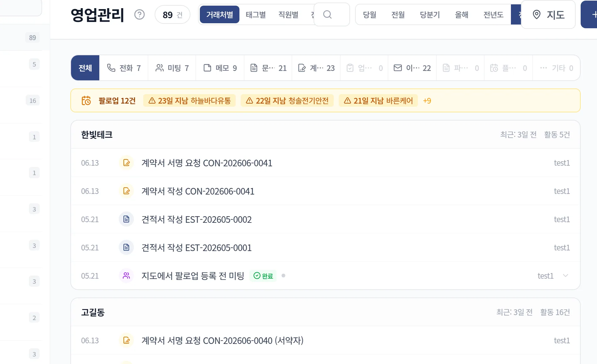
Task: Switch to the 직원별 view tab
Action: click(x=288, y=14)
